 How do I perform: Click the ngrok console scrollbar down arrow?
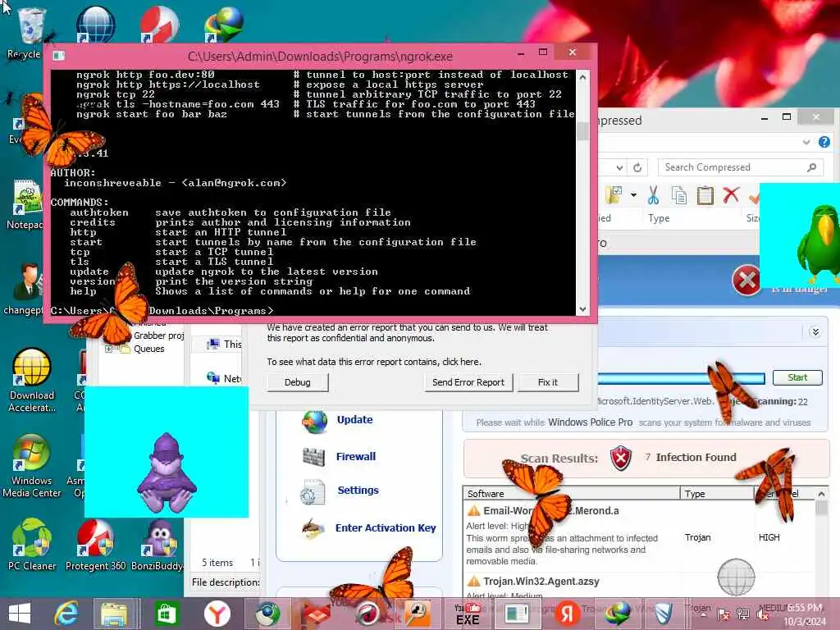pyautogui.click(x=582, y=309)
